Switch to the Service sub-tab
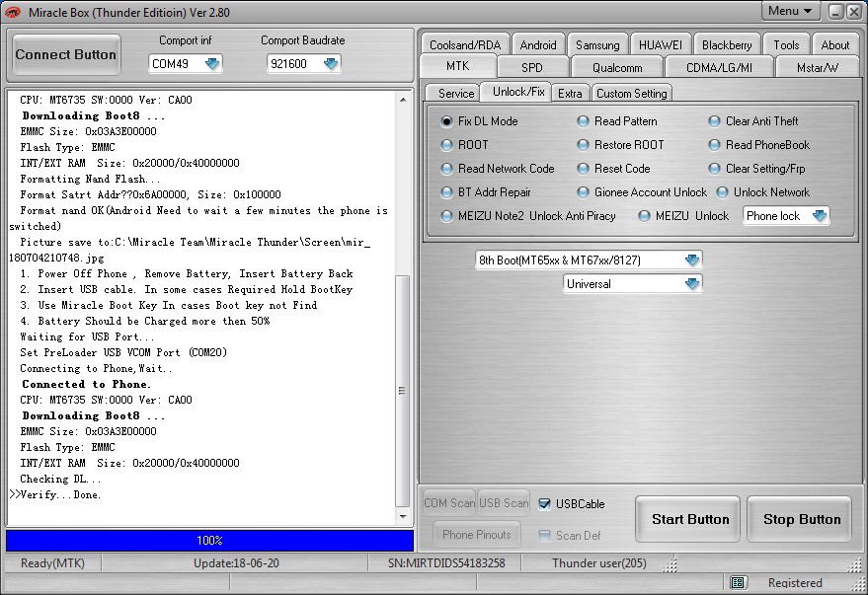The width and height of the screenshot is (868, 595). click(x=456, y=94)
